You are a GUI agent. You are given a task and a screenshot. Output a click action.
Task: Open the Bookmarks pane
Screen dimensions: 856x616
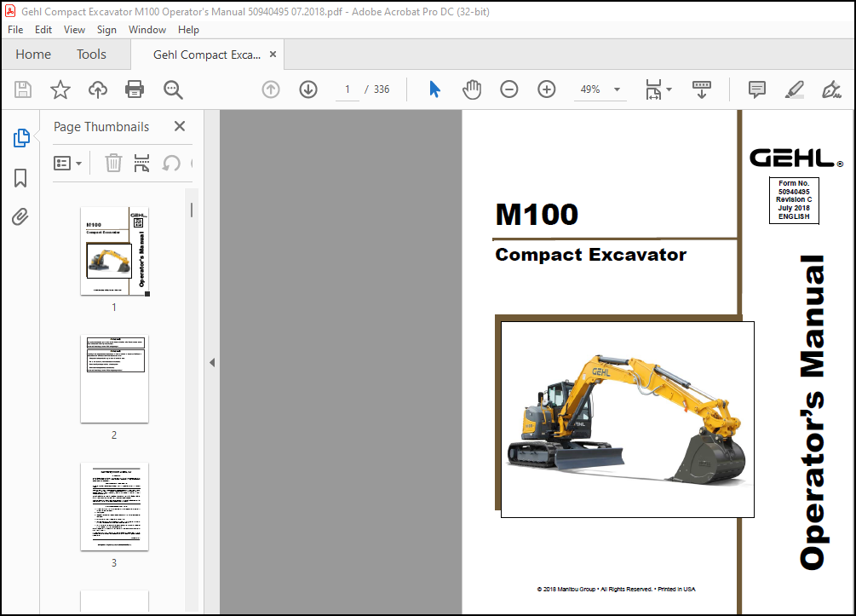click(x=20, y=178)
